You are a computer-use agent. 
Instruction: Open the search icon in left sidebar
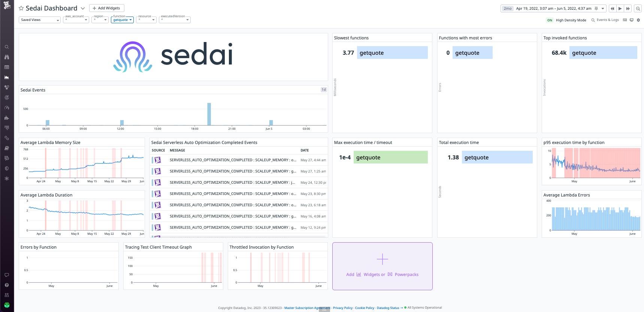[x=7, y=47]
